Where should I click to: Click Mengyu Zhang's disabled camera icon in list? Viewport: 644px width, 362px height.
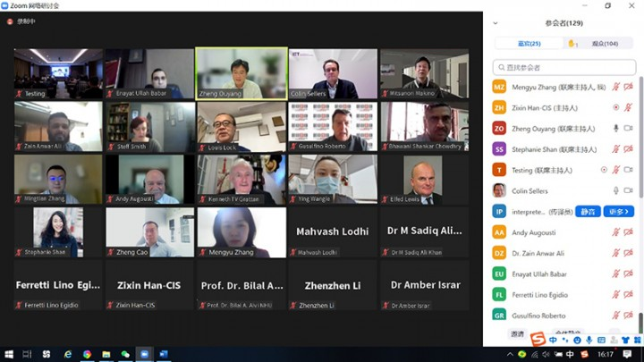click(628, 87)
